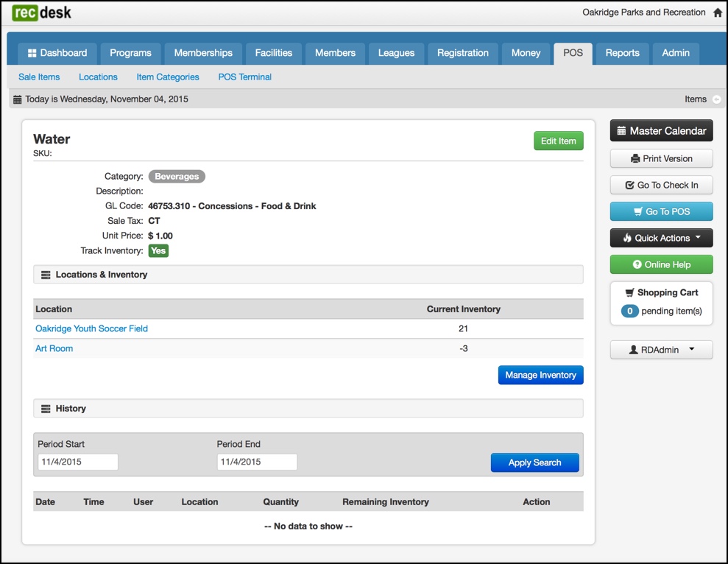Viewport: 728px width, 564px height.
Task: Open the POS Terminal link
Action: click(244, 77)
